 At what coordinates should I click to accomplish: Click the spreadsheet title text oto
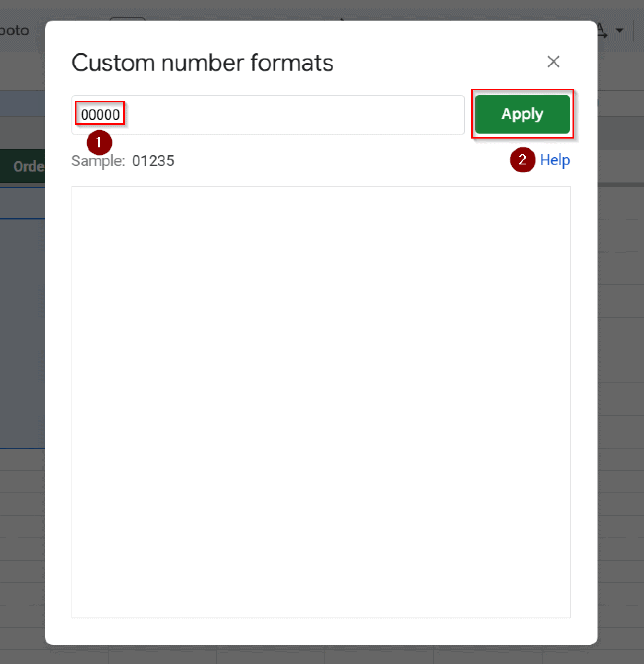coord(15,30)
